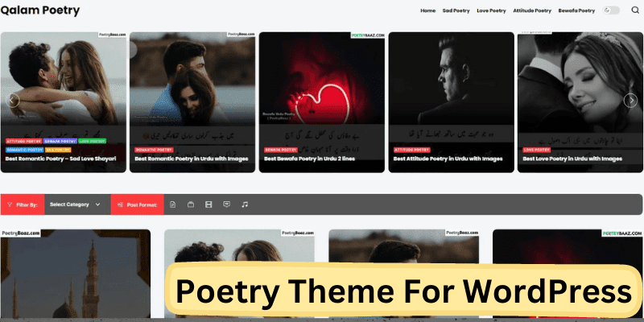The height and width of the screenshot is (322, 644).
Task: Click the Select Category chevron arrow
Action: pyautogui.click(x=97, y=204)
